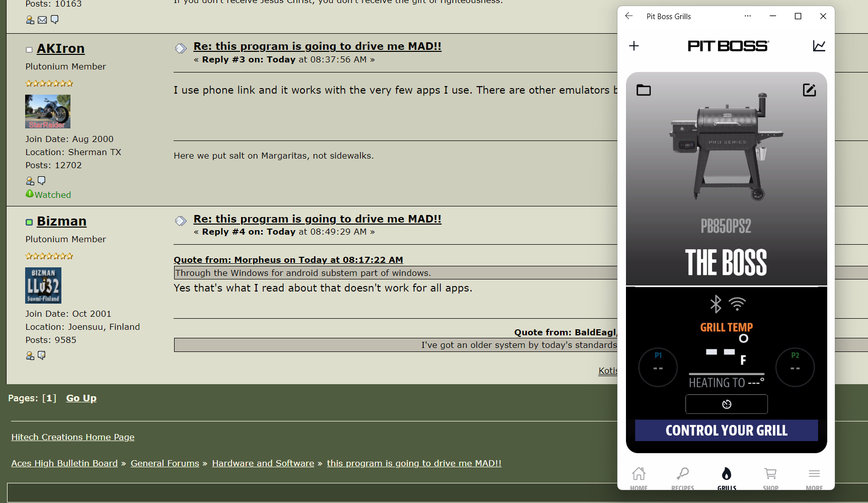Click the post icon beside Reply #4 title

[x=181, y=221]
